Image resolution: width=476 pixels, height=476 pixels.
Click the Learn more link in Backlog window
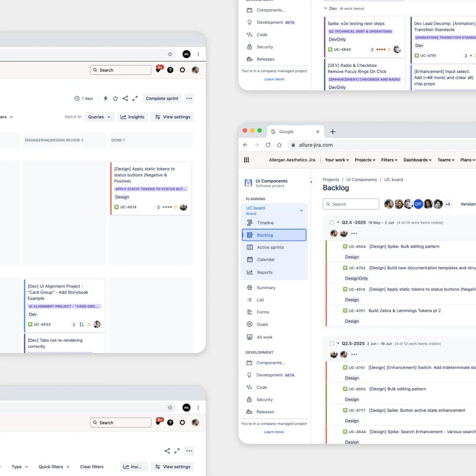274,432
